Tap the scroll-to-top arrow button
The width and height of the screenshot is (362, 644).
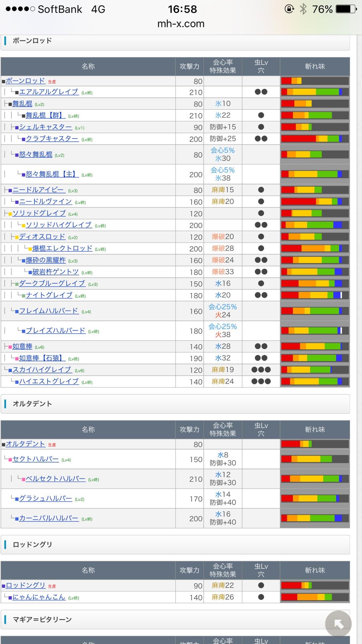(339, 624)
